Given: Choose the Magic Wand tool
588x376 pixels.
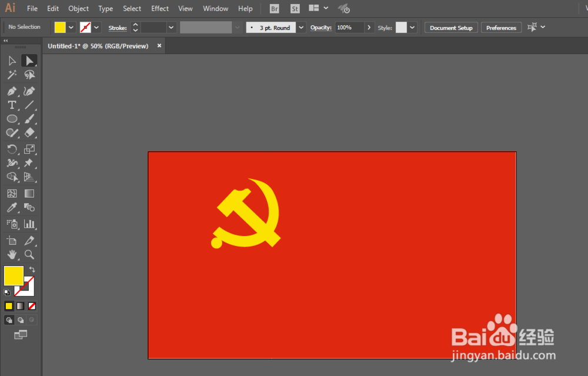Looking at the screenshot, I should coord(12,75).
